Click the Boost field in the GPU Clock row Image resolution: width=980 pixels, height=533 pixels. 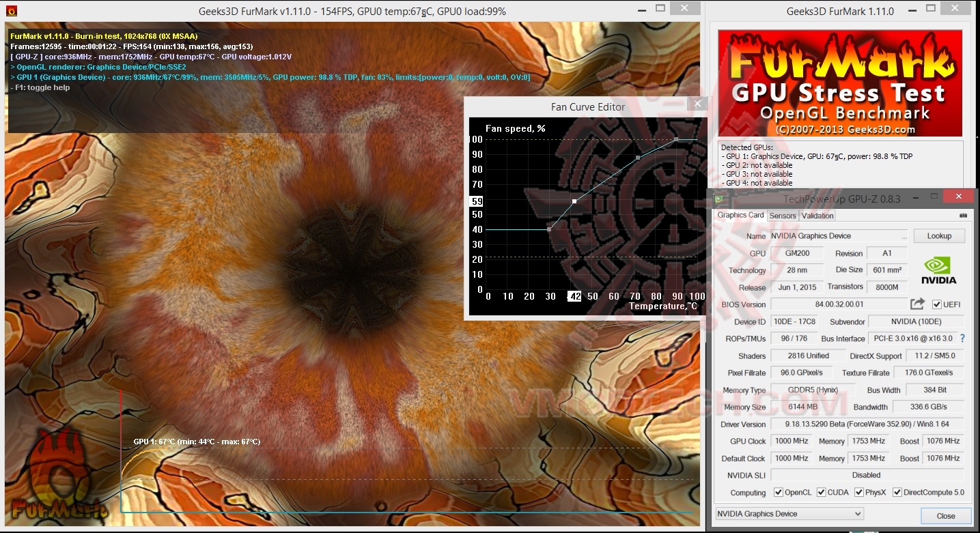[x=943, y=441]
